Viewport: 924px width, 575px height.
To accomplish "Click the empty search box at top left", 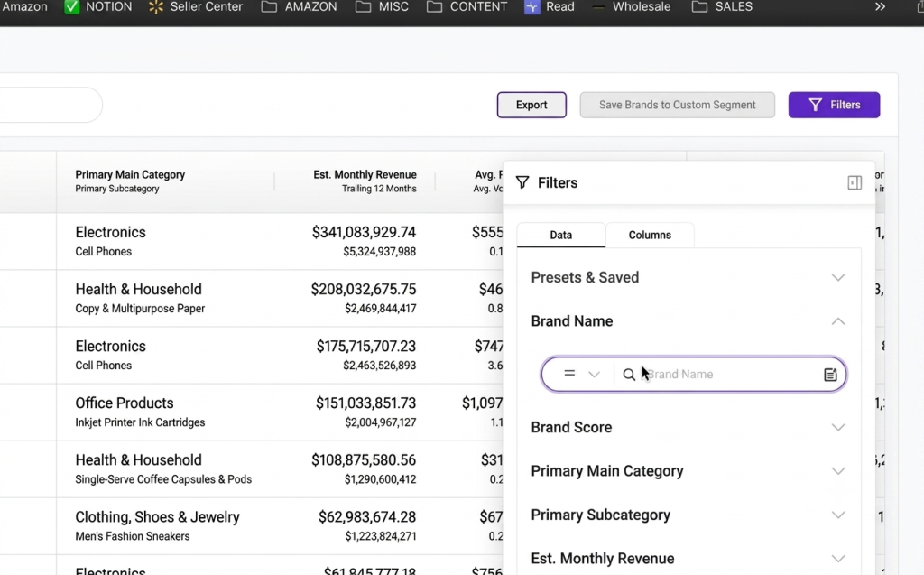I will click(51, 105).
